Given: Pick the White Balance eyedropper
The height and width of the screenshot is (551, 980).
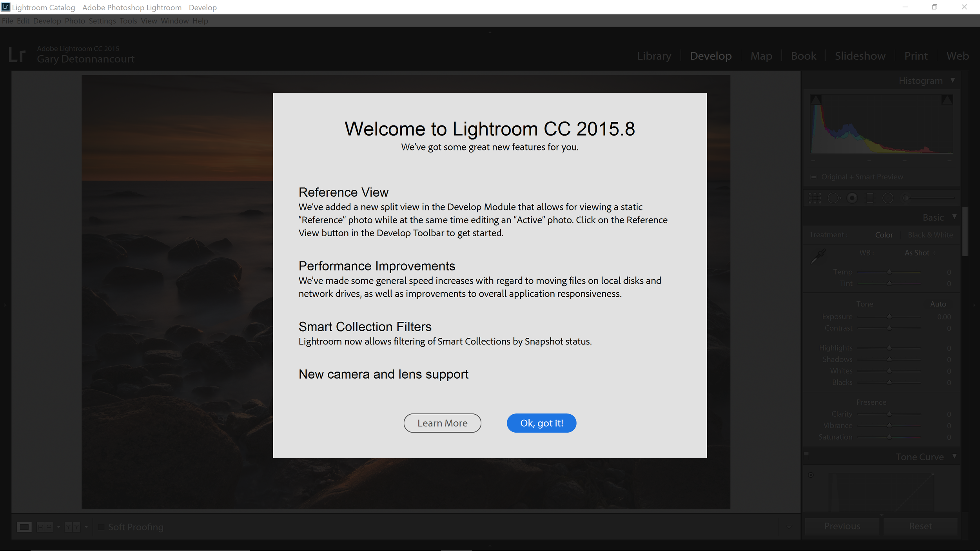Looking at the screenshot, I should (818, 256).
